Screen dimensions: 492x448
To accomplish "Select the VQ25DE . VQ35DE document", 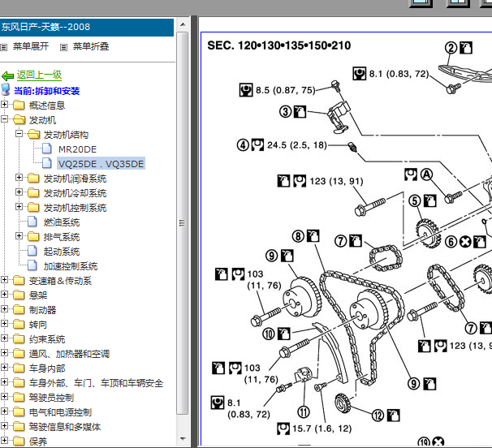I will click(x=101, y=164).
